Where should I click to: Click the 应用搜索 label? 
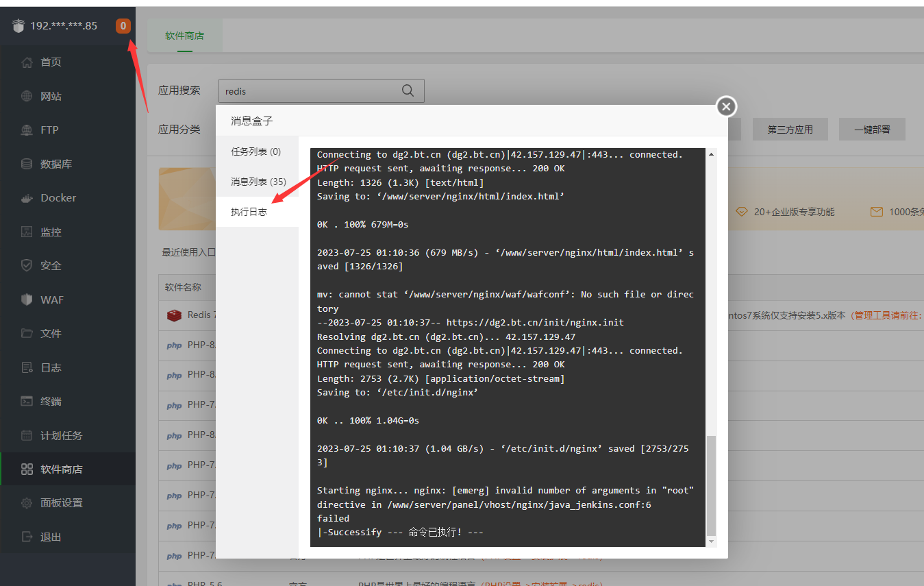pos(179,90)
